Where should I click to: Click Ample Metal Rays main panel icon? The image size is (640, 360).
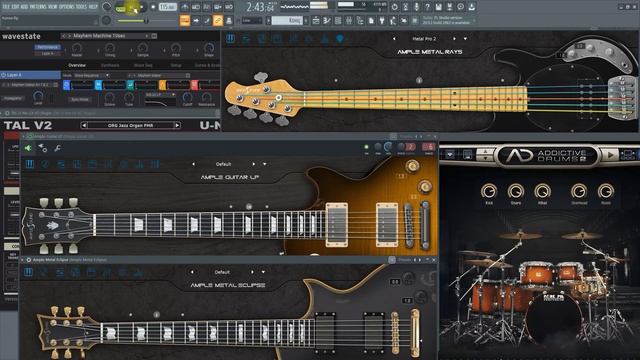[x=230, y=39]
